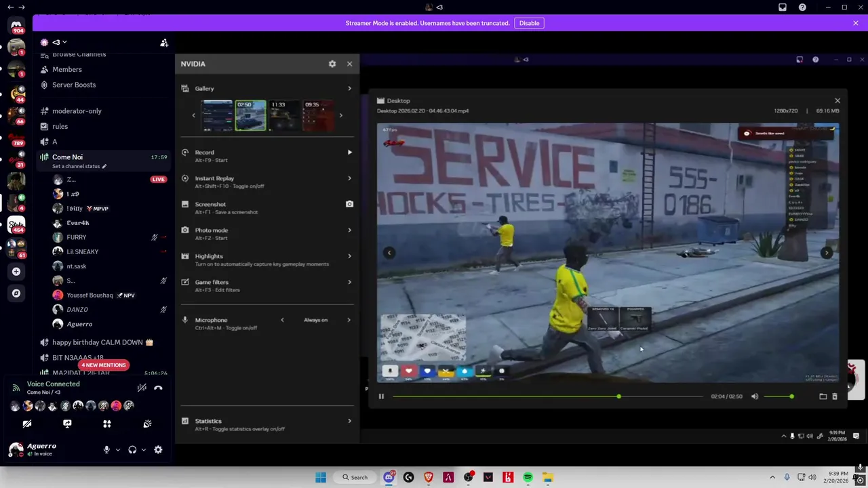Invite people with add-member icon

[164, 43]
